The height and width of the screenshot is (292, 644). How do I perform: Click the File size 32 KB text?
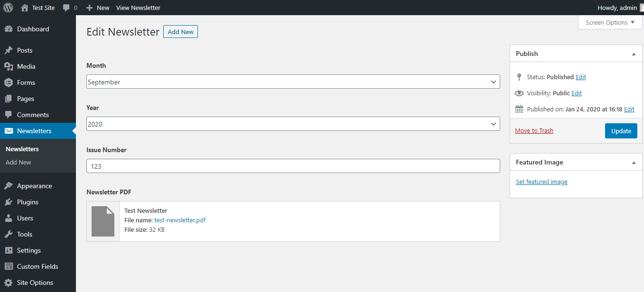(x=144, y=229)
